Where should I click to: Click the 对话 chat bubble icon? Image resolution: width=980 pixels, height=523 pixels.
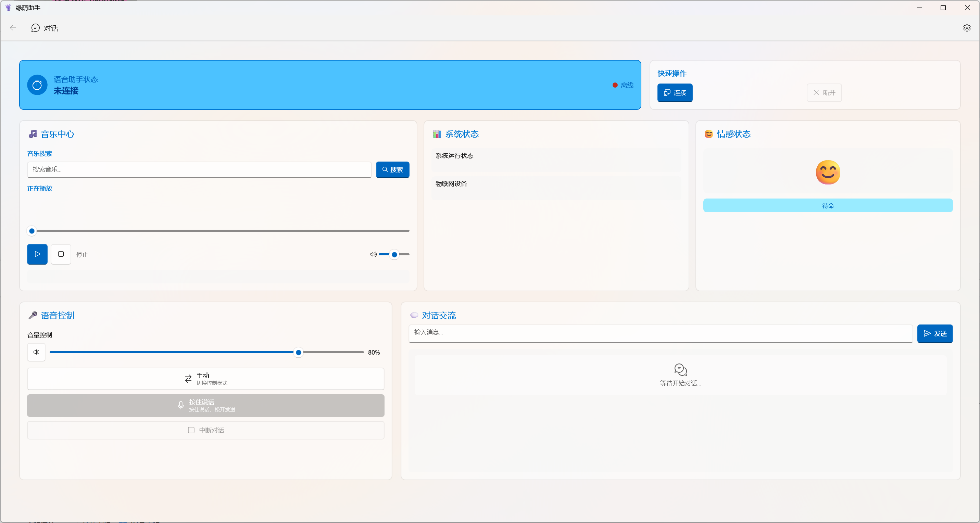click(x=35, y=28)
